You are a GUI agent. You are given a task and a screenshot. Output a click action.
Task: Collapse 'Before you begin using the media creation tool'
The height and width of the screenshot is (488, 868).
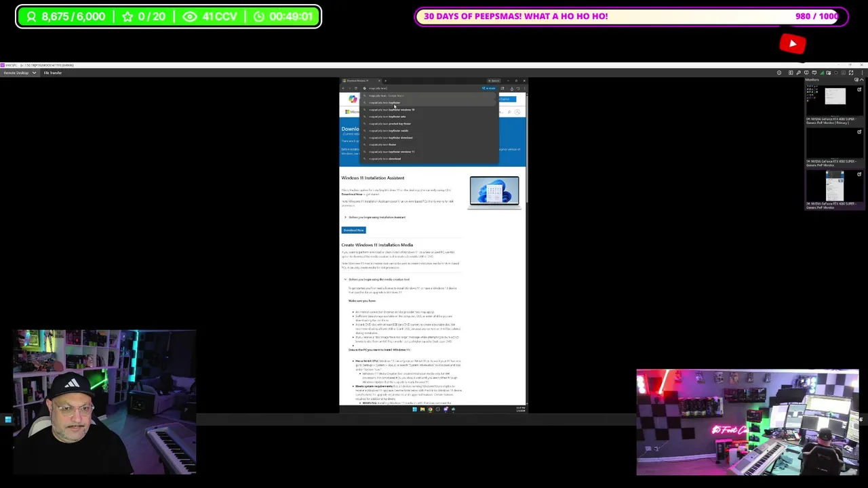(x=377, y=279)
